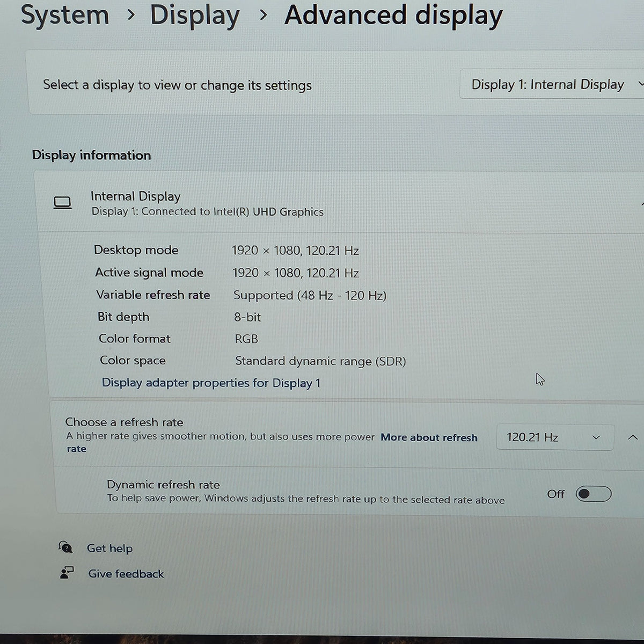Click the Color format value RGB
This screenshot has height=644, width=644.
[246, 339]
